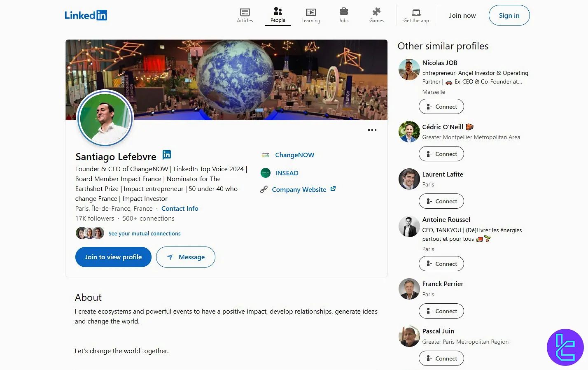Click Santiago Lefebvre's profile photo
This screenshot has width=588, height=370.
pos(105,118)
